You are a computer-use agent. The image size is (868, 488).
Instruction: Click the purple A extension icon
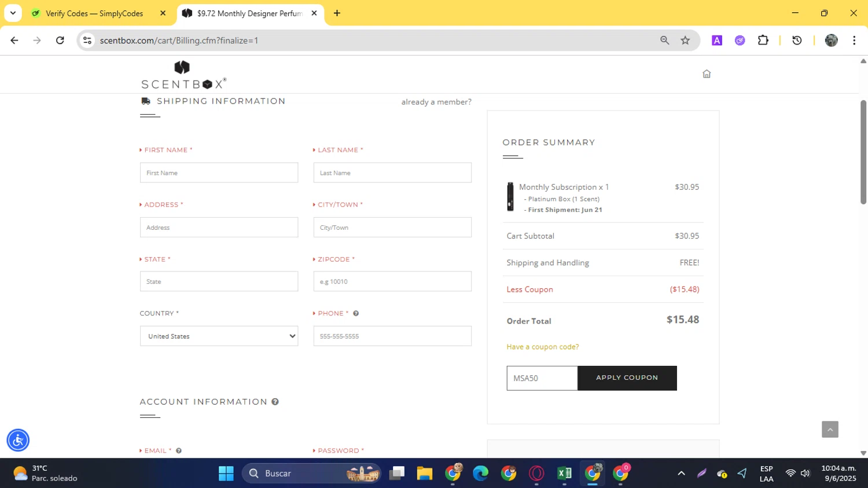(717, 41)
